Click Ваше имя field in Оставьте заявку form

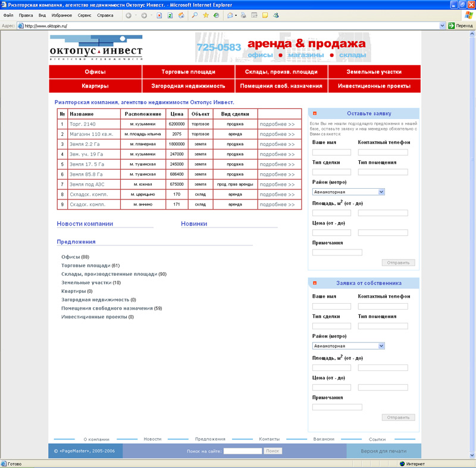331,152
